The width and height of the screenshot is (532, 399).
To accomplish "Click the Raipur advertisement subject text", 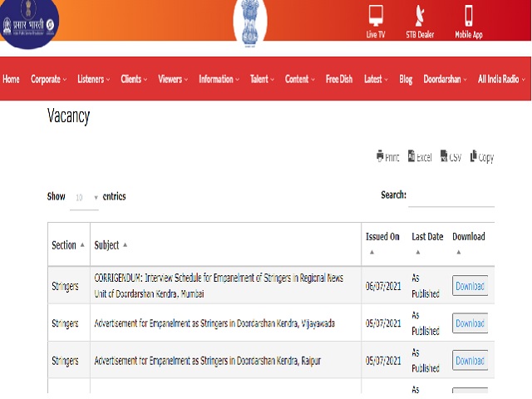I will click(x=207, y=360).
